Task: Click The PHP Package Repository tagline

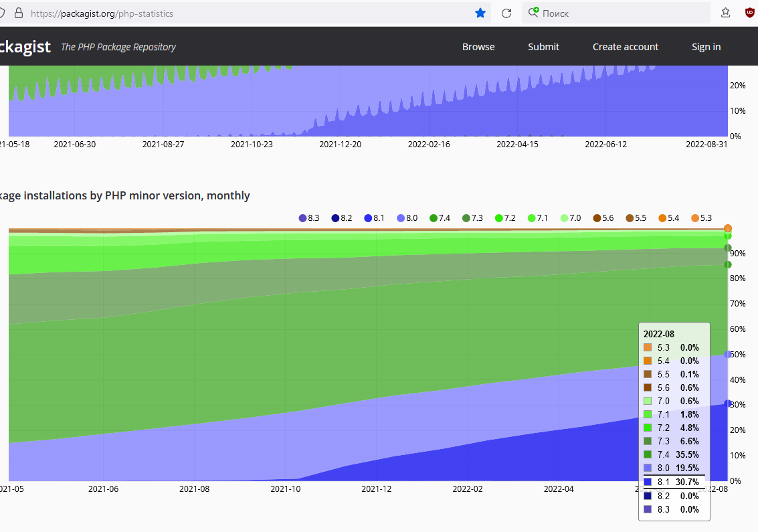Action: coord(118,47)
